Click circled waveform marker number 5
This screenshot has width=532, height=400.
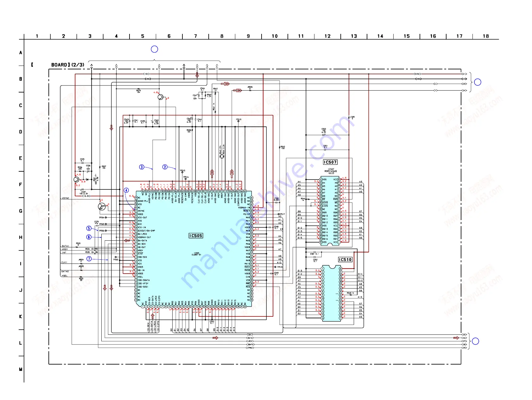[89, 228]
